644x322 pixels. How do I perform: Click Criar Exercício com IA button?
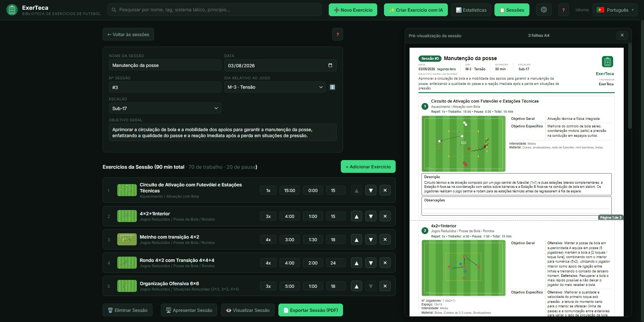coord(416,10)
